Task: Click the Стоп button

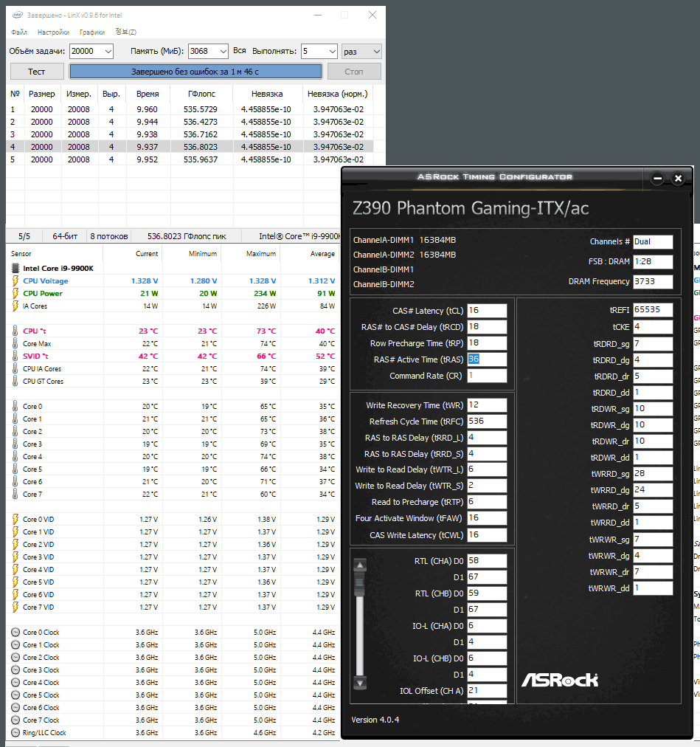Action: 354,72
